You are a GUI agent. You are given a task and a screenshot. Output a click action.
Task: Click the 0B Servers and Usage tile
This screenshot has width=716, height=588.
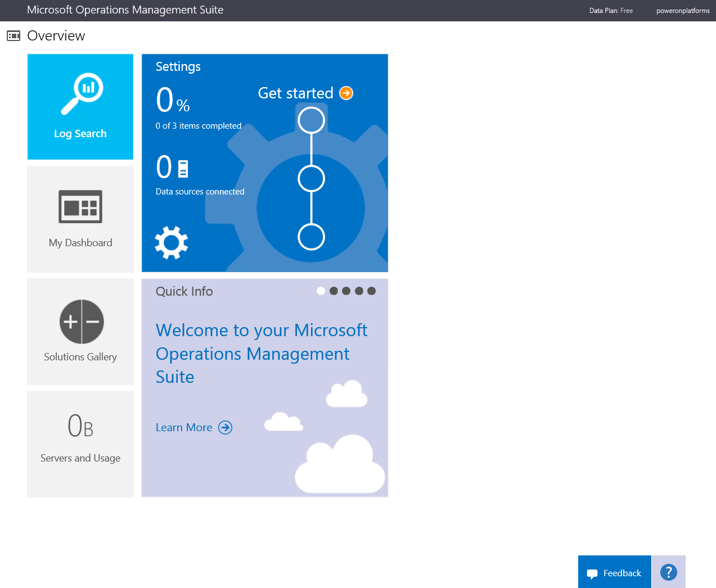(80, 444)
